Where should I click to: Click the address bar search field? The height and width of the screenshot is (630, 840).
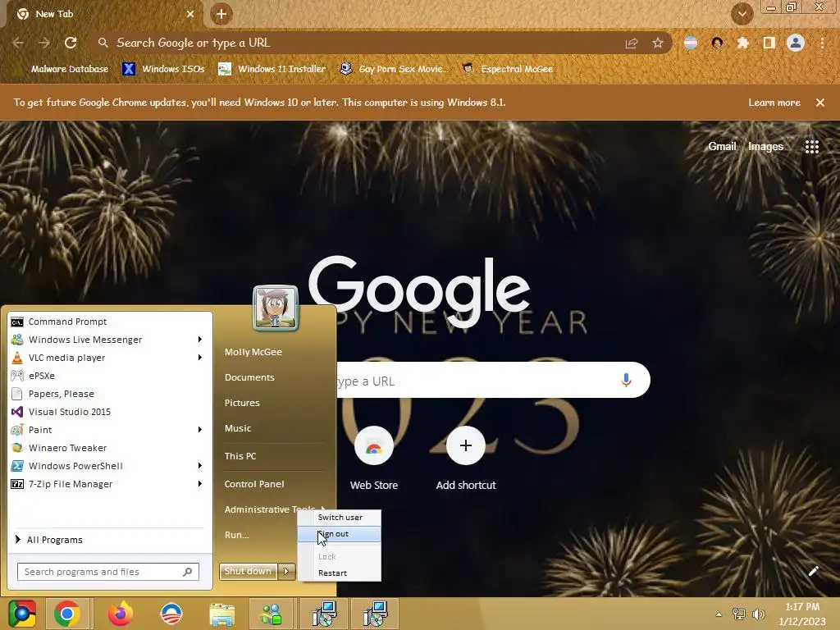[359, 43]
